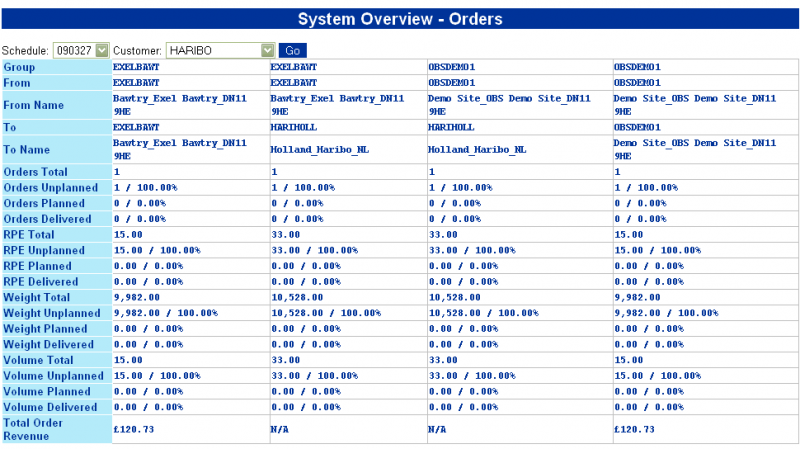Click the RPE Planned row label
Viewport: 800px width, 449px height.
click(37, 266)
